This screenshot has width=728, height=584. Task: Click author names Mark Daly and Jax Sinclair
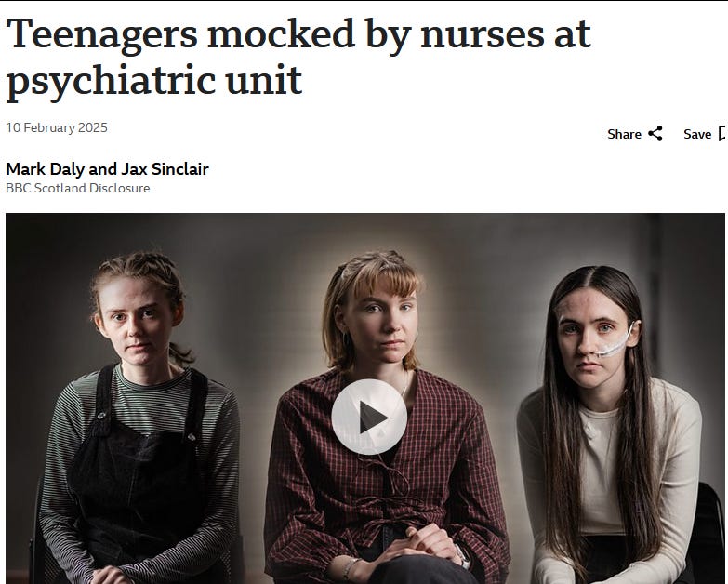point(107,169)
